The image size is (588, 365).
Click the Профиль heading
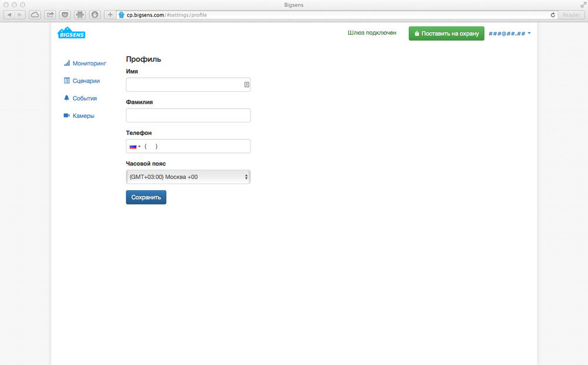pyautogui.click(x=143, y=59)
